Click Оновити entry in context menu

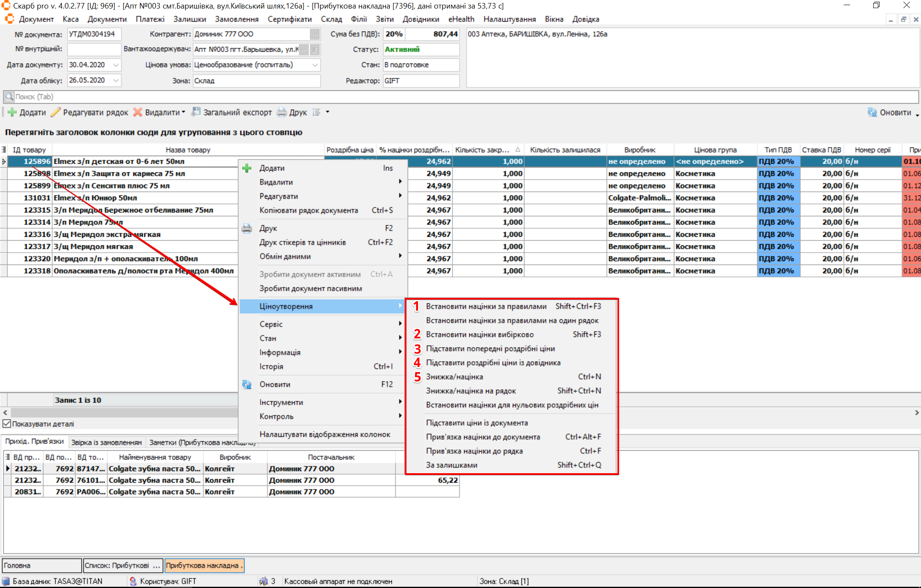tap(275, 384)
